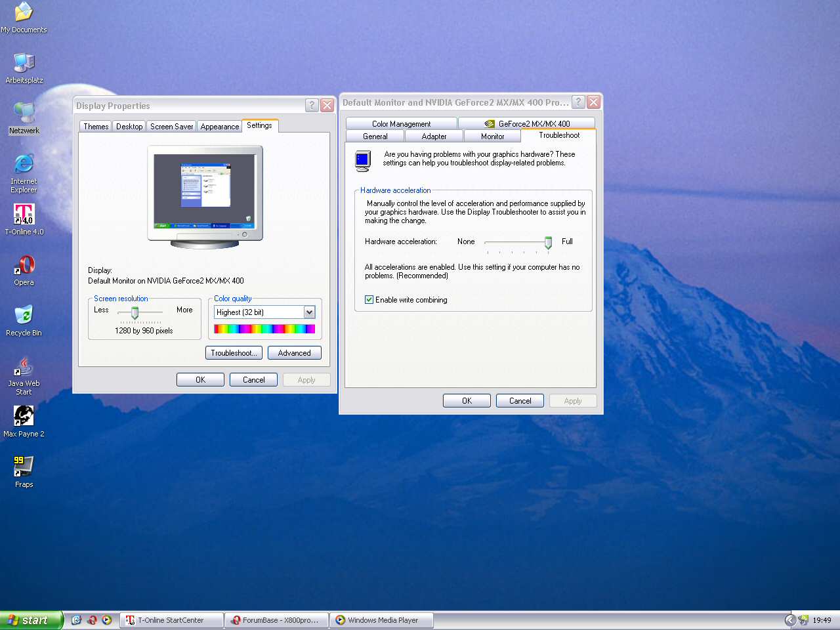Image resolution: width=840 pixels, height=630 pixels.
Task: Click the taskbar clock showing 19:49
Action: 822,620
